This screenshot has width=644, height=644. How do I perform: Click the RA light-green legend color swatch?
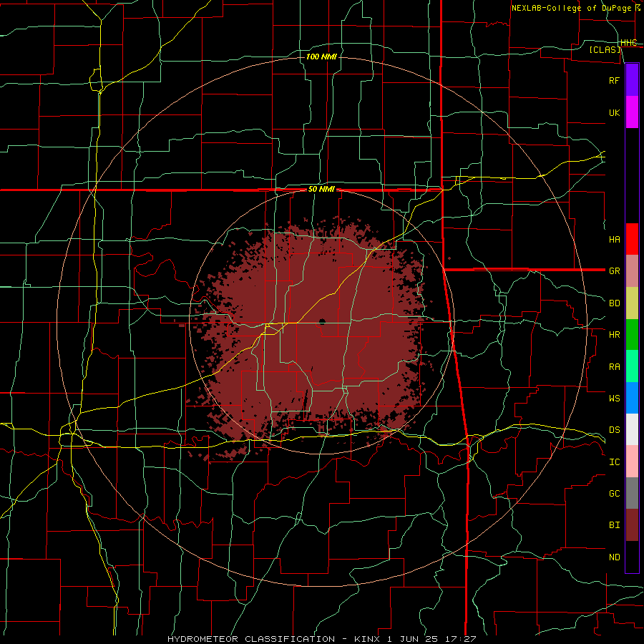632,366
